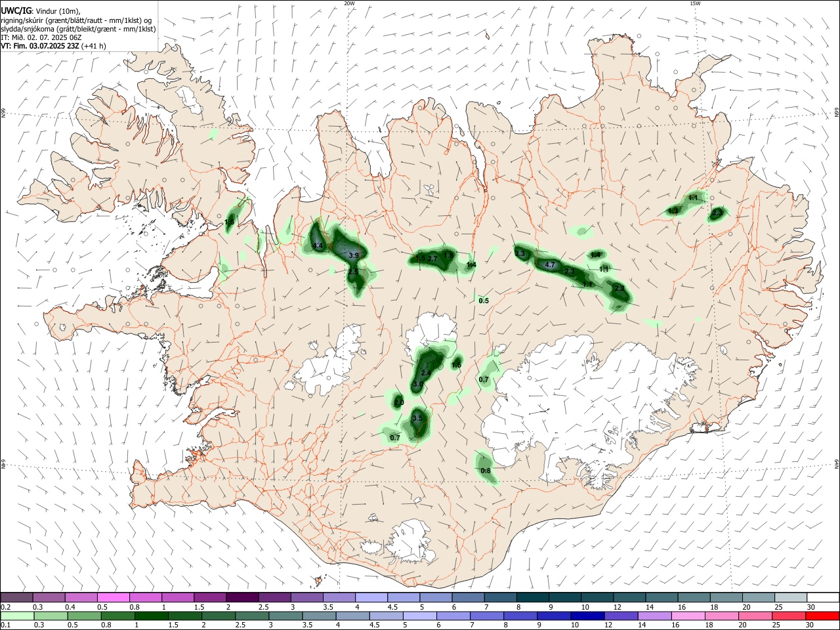This screenshot has width=840, height=630.
Task: Click the dusty purple 0.2 snow scale swatch
Action: point(16,597)
